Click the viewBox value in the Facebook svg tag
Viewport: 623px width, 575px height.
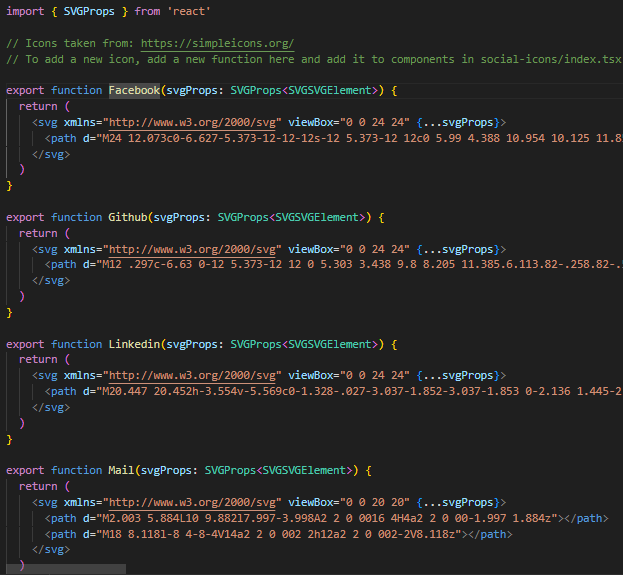[375, 122]
